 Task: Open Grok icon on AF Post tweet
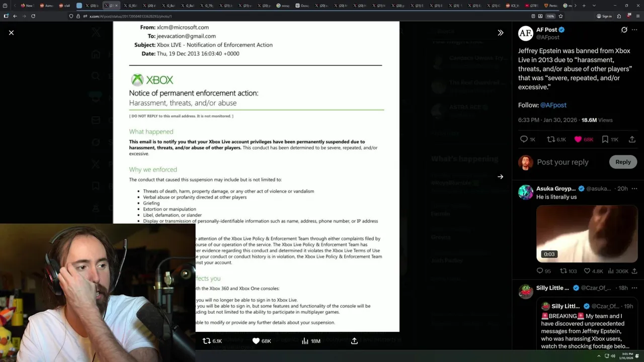(624, 30)
